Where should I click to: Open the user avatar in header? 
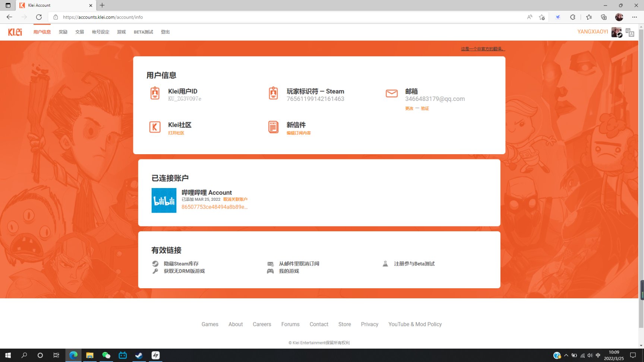(616, 32)
